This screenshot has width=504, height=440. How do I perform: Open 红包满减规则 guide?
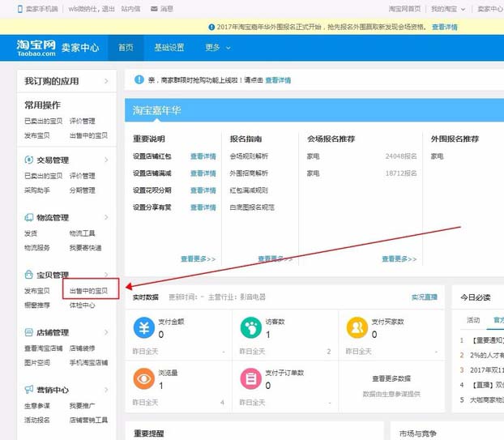pos(249,190)
